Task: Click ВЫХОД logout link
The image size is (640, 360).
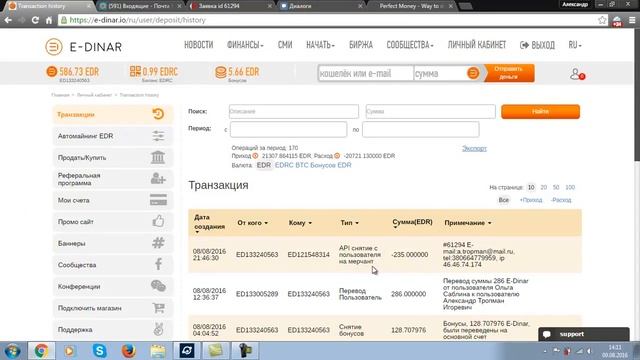Action: pos(537,45)
